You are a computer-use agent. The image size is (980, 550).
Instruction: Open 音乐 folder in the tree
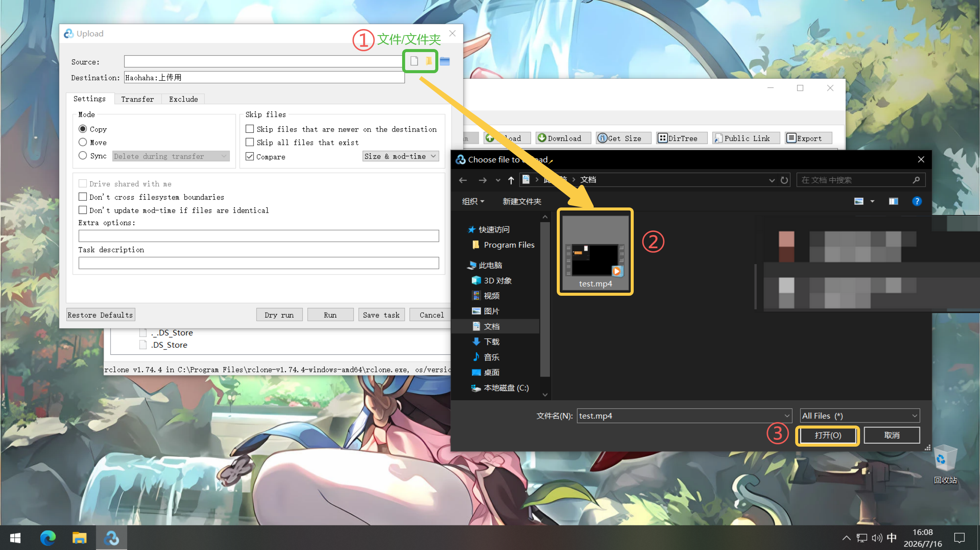pyautogui.click(x=485, y=357)
